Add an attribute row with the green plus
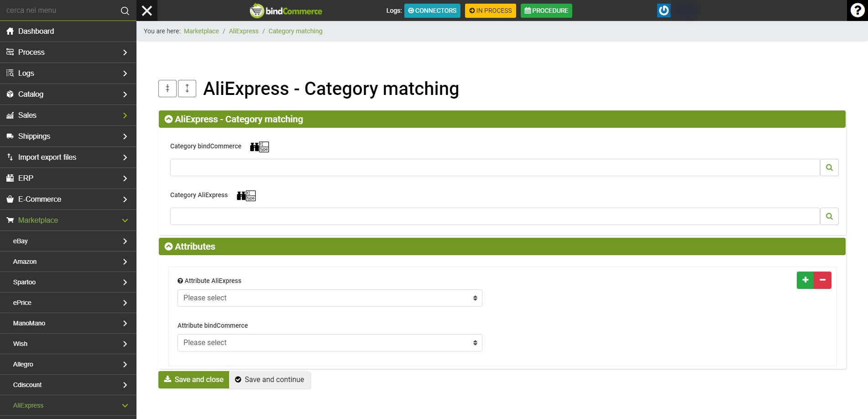Screen dimensions: 868x419 click(x=805, y=280)
